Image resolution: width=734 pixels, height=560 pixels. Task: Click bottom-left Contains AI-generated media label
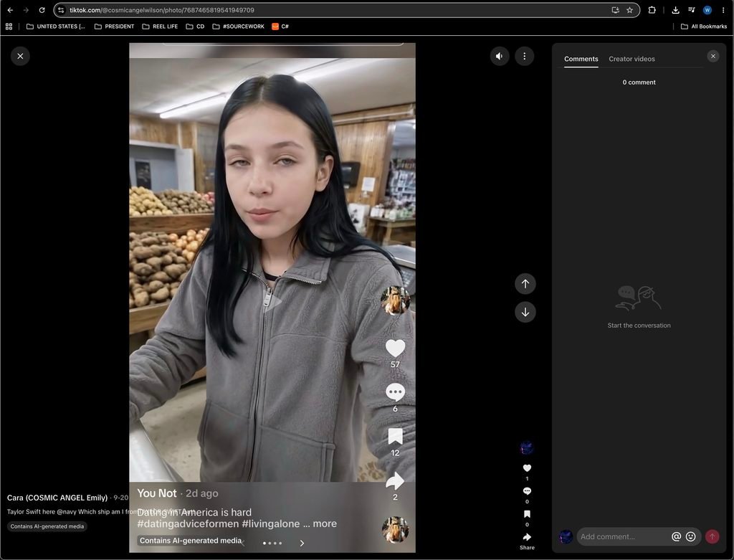[47, 526]
